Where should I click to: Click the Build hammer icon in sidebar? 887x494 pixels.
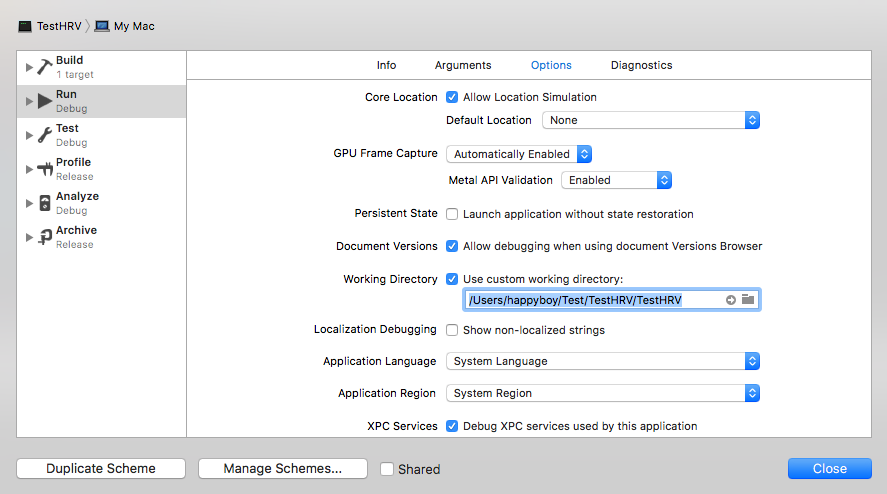[x=45, y=67]
